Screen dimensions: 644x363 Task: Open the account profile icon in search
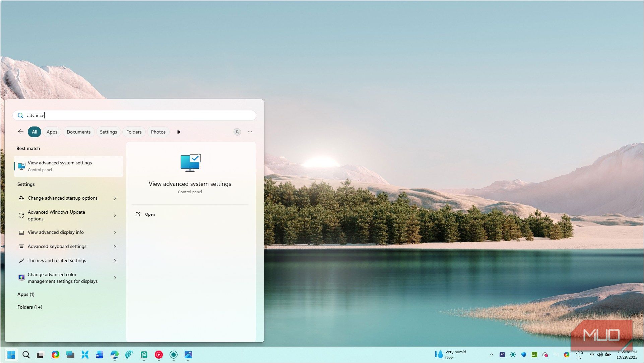pos(237,132)
